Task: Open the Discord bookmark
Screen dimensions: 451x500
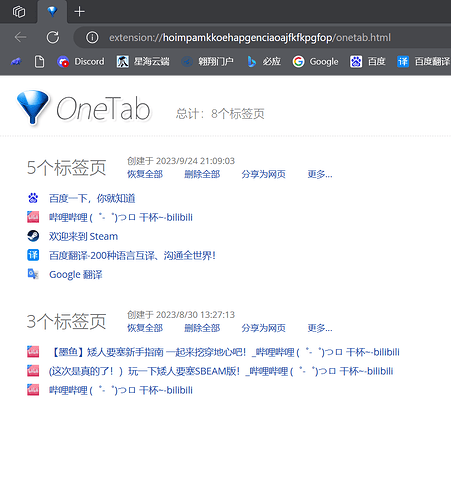Action: [x=81, y=62]
